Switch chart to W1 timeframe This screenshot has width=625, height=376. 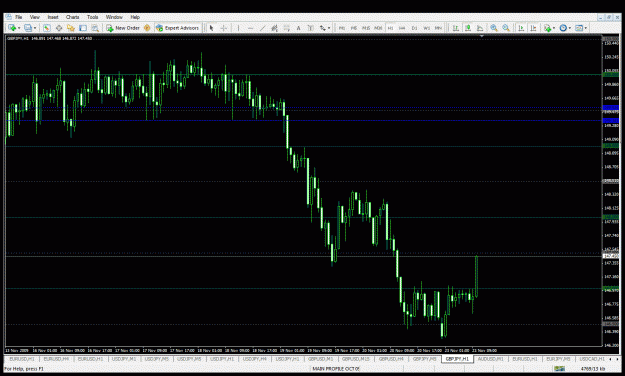(x=426, y=28)
